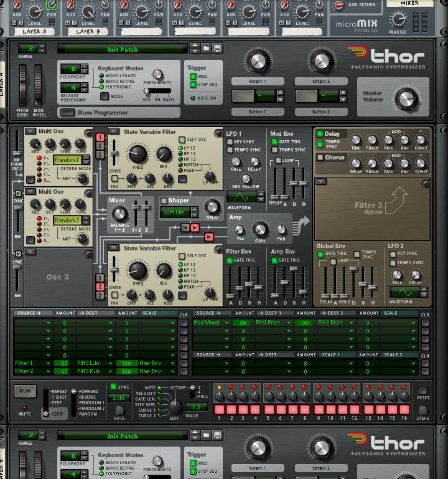This screenshot has width=448, height=479.
Task: Open the Filter 3 slot selection menu
Action: (x=321, y=181)
